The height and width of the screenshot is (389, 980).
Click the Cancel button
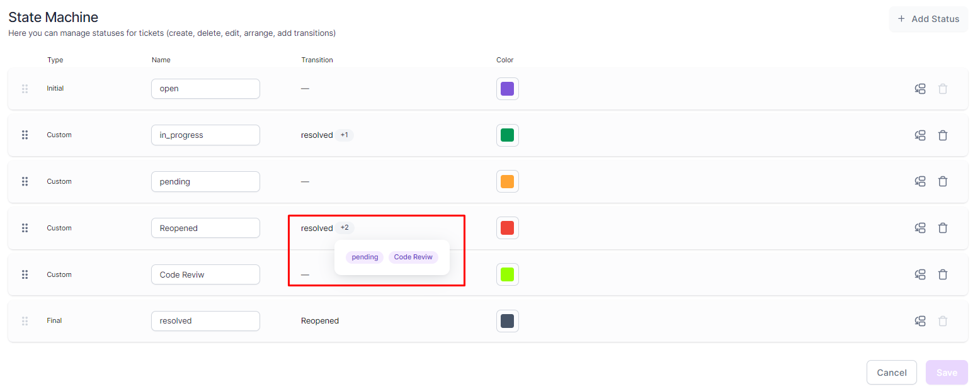pyautogui.click(x=891, y=373)
